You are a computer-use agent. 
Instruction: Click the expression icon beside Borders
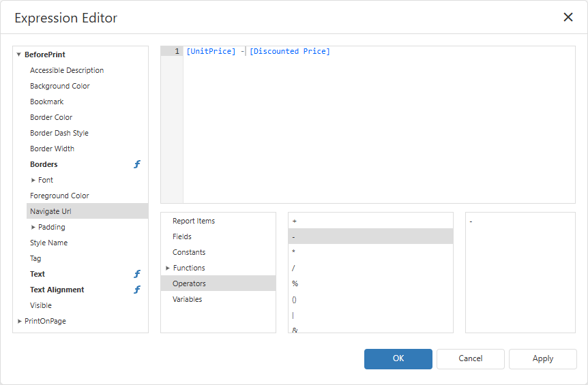137,164
